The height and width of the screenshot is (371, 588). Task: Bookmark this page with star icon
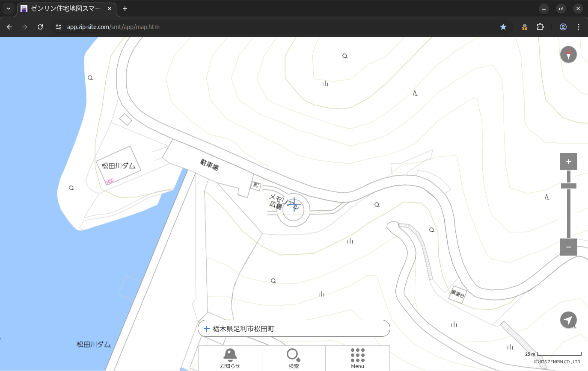point(503,27)
